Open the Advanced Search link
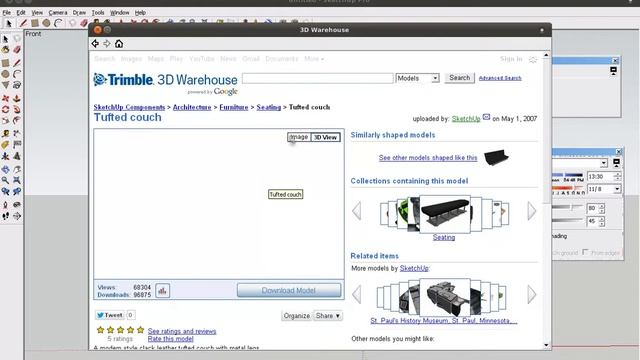Image resolution: width=640 pixels, height=360 pixels. (x=500, y=78)
